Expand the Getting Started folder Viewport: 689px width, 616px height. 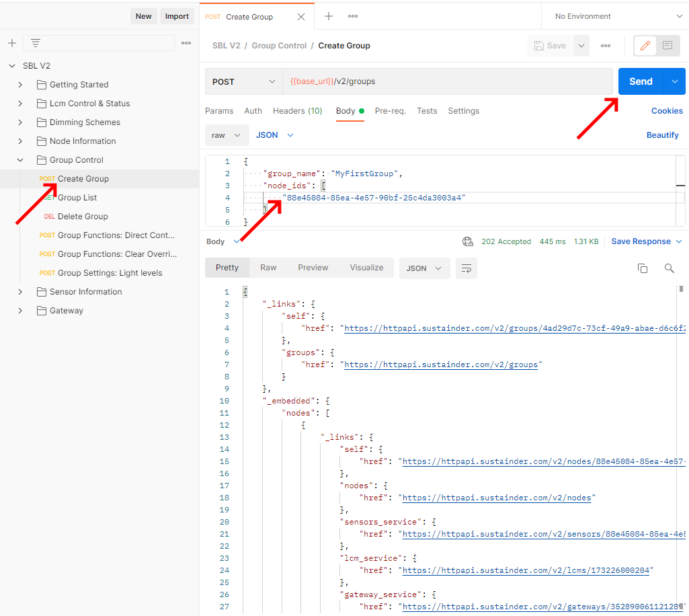(20, 85)
